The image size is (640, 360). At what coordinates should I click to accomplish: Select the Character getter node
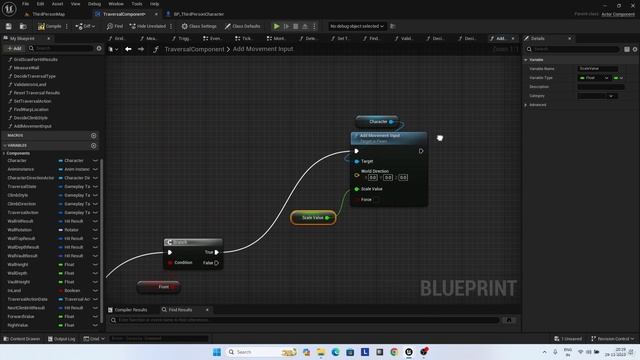378,122
